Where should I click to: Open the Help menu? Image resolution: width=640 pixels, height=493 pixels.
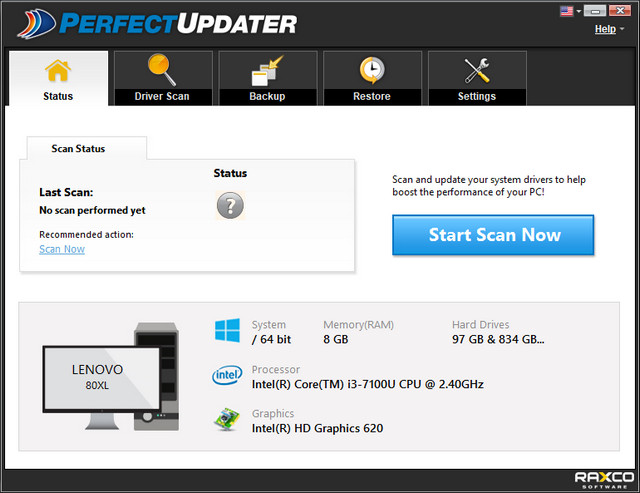(x=605, y=29)
